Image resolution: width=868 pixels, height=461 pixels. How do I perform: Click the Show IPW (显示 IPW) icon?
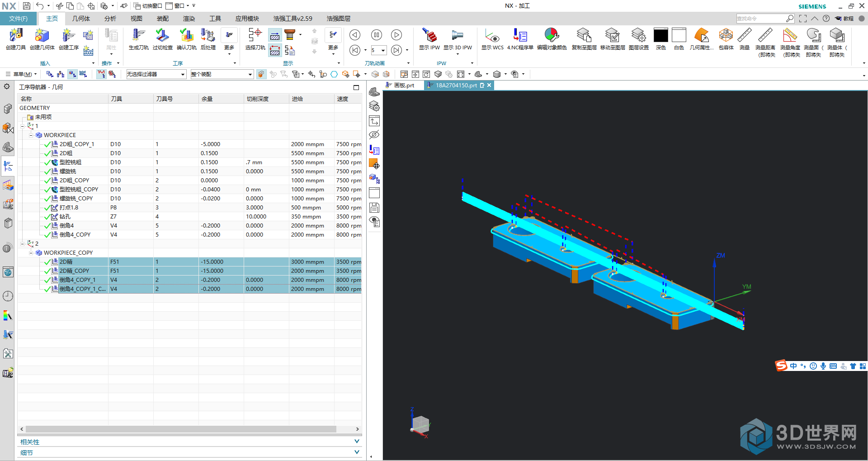pyautogui.click(x=429, y=35)
